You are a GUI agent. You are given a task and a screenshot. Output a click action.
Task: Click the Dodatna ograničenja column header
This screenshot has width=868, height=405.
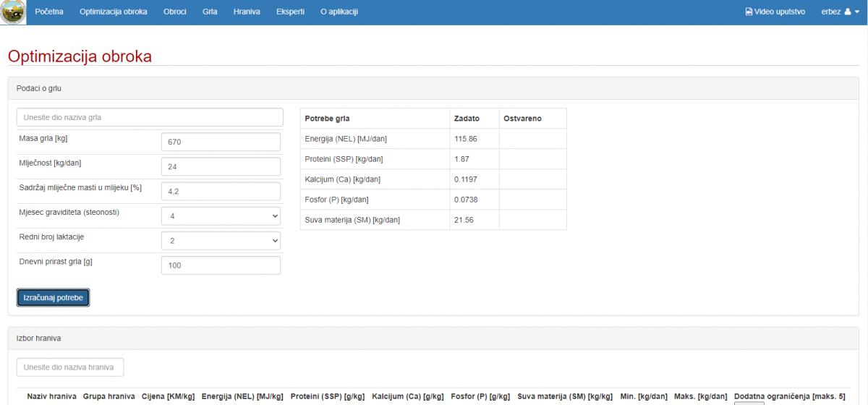[789, 396]
